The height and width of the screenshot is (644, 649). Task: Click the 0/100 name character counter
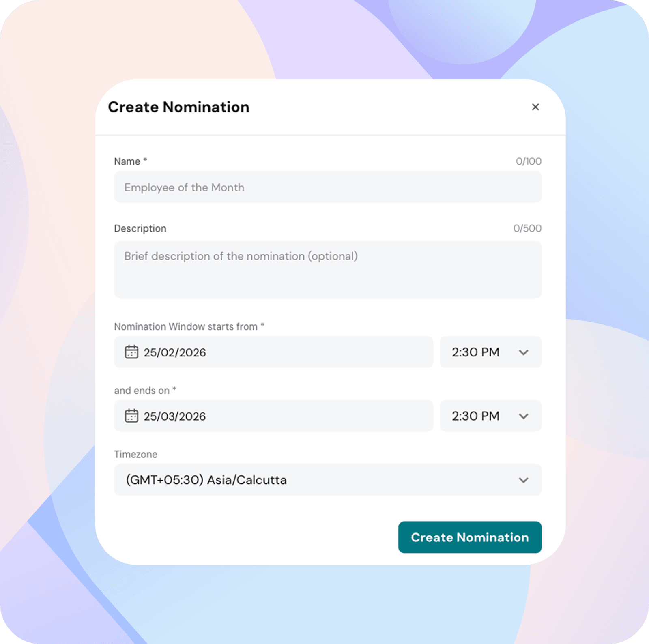coord(528,161)
